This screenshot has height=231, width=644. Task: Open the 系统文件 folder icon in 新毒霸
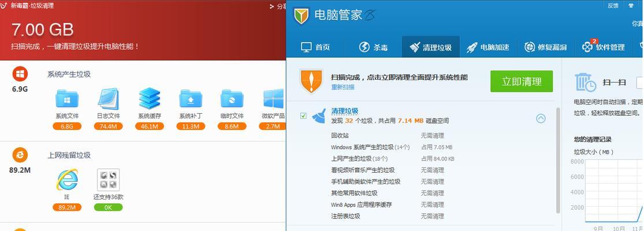(x=67, y=99)
